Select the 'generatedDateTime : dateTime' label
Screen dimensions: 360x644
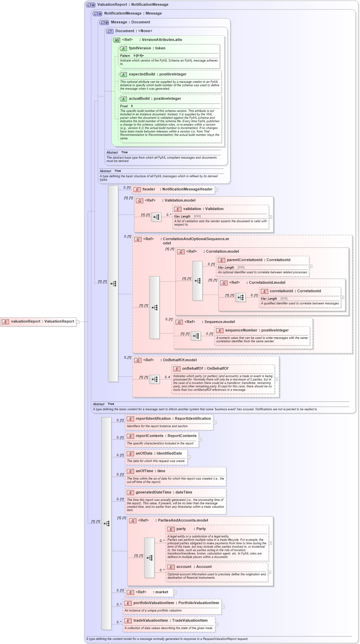(164, 492)
